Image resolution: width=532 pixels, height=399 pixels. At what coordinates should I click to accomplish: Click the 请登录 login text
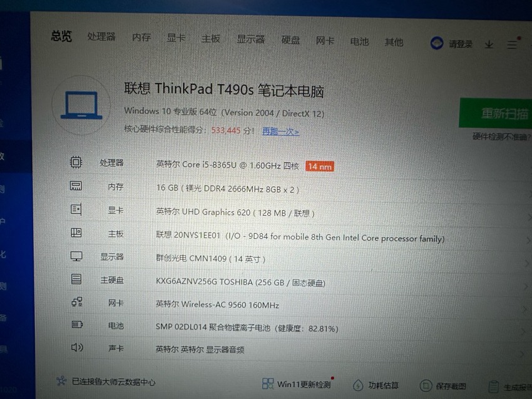pos(461,44)
